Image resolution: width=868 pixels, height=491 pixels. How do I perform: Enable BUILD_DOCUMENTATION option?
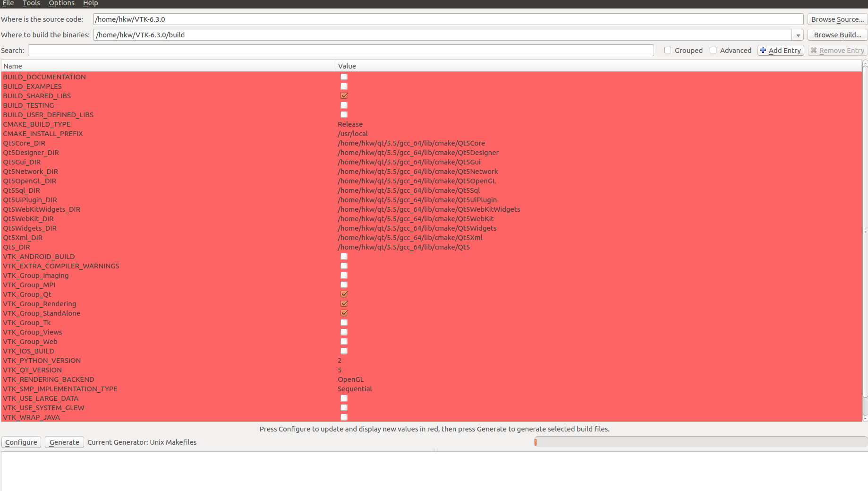point(343,77)
